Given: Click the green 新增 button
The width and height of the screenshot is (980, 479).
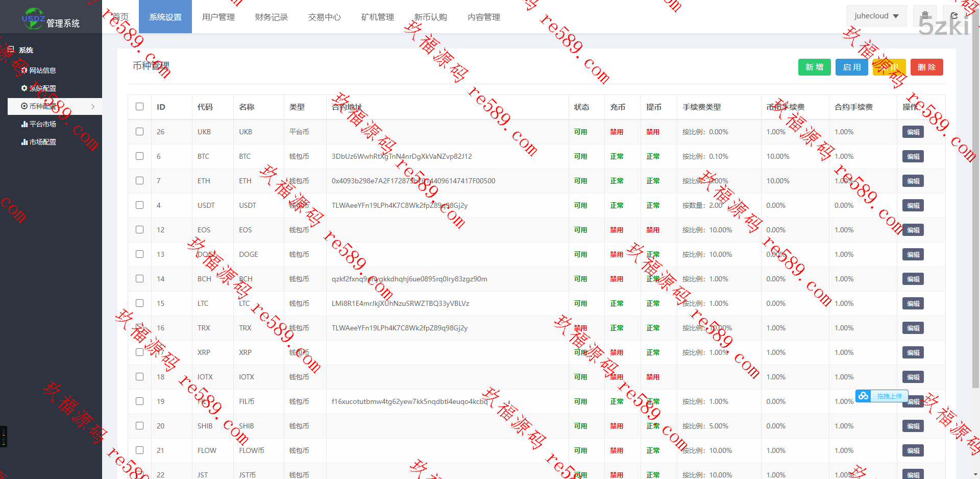Looking at the screenshot, I should [x=814, y=67].
